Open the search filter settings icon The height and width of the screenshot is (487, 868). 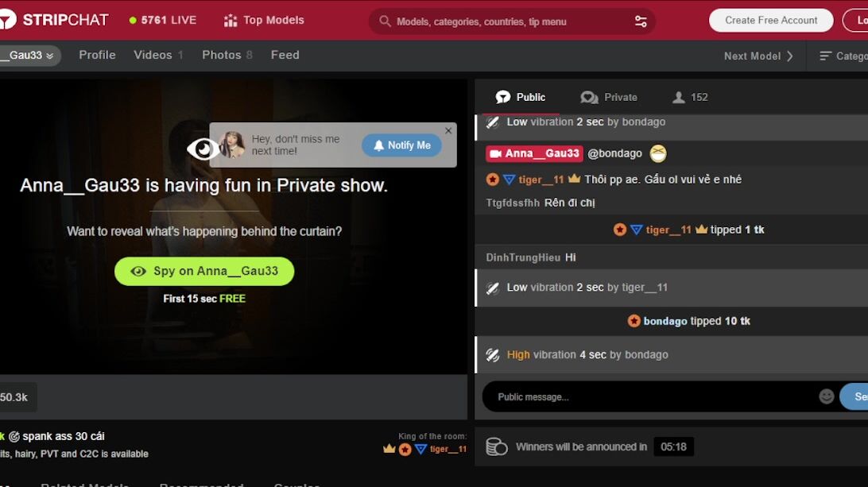641,21
